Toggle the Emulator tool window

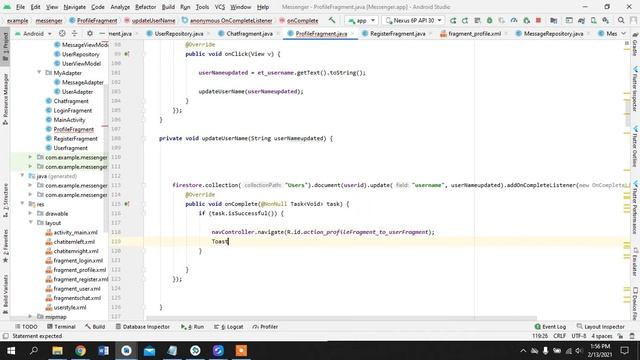tap(635, 262)
